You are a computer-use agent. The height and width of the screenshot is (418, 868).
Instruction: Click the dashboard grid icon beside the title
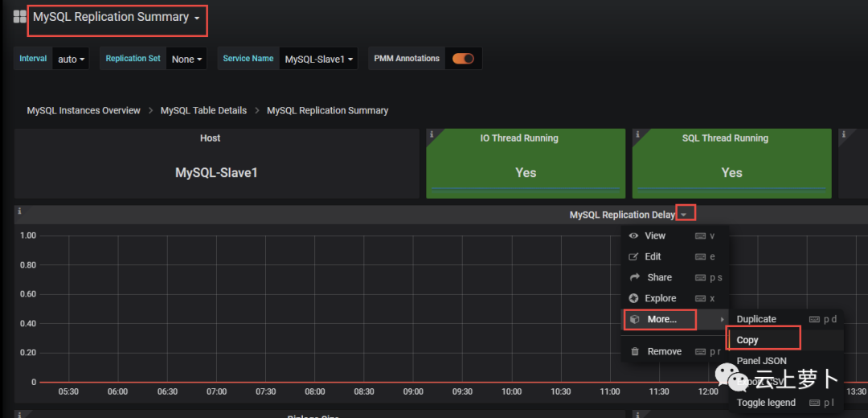tap(20, 17)
